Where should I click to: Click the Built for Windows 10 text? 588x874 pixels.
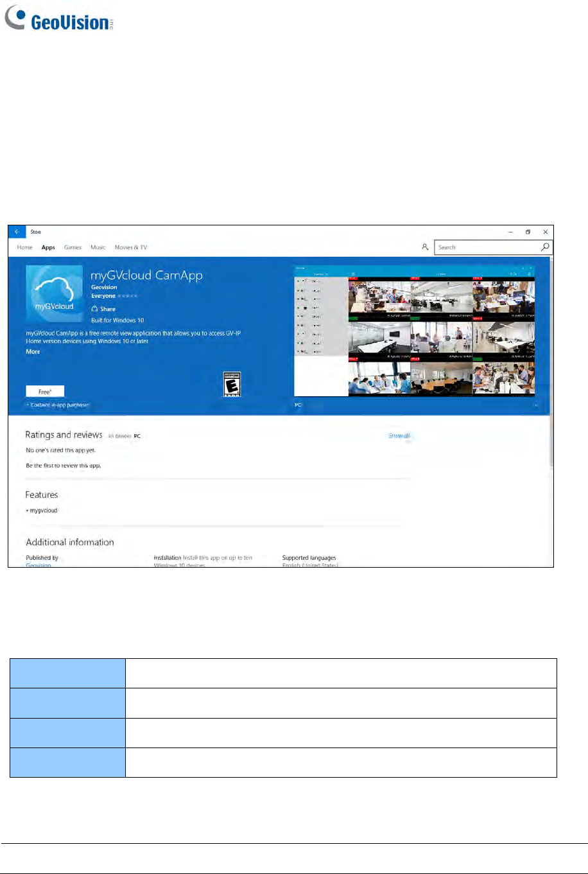click(x=117, y=320)
